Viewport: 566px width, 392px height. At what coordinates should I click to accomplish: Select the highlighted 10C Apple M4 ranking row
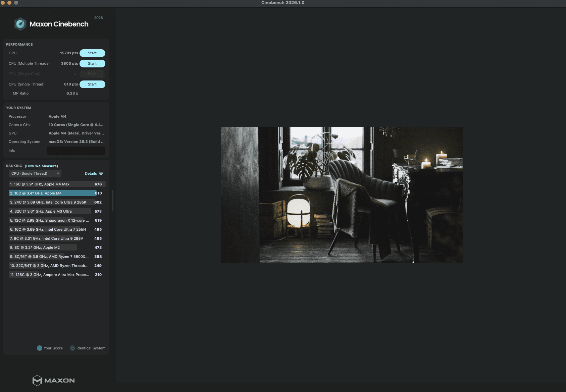point(57,193)
